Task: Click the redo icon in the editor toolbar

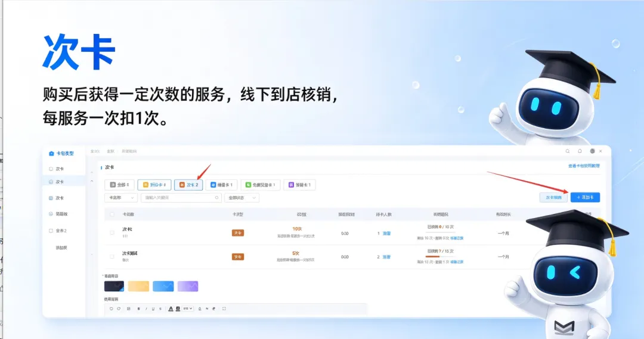Action: pyautogui.click(x=119, y=309)
